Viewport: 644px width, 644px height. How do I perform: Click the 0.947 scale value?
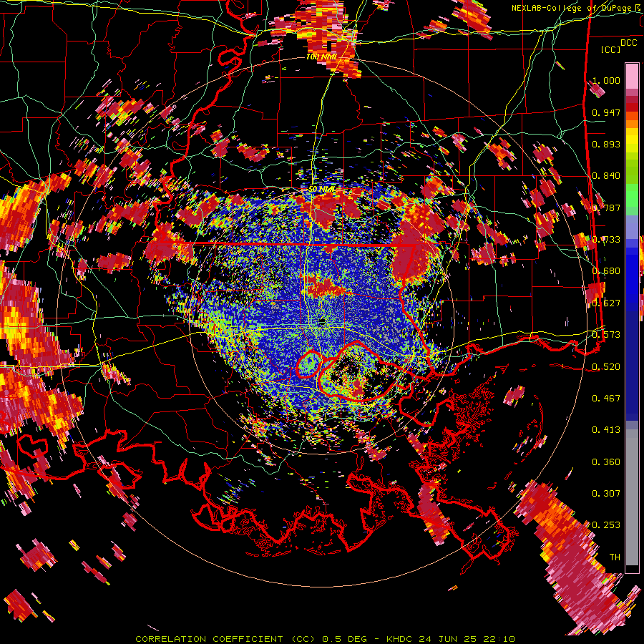pyautogui.click(x=606, y=112)
